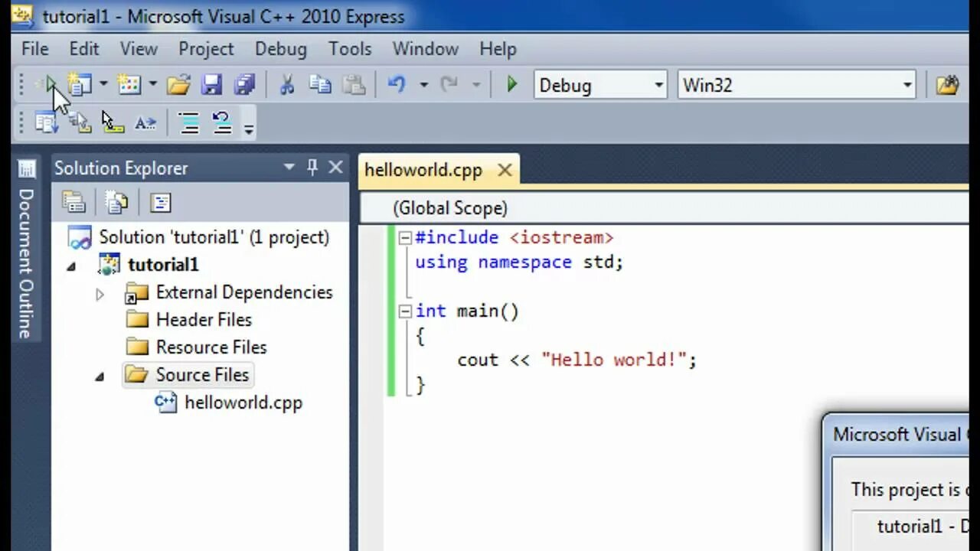Start debugging with the green play icon

click(512, 84)
